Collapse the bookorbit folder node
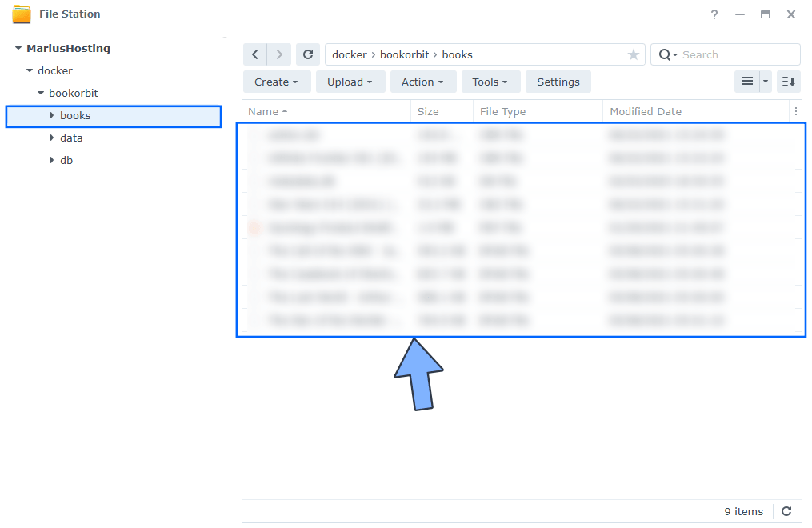812x528 pixels. click(x=40, y=93)
